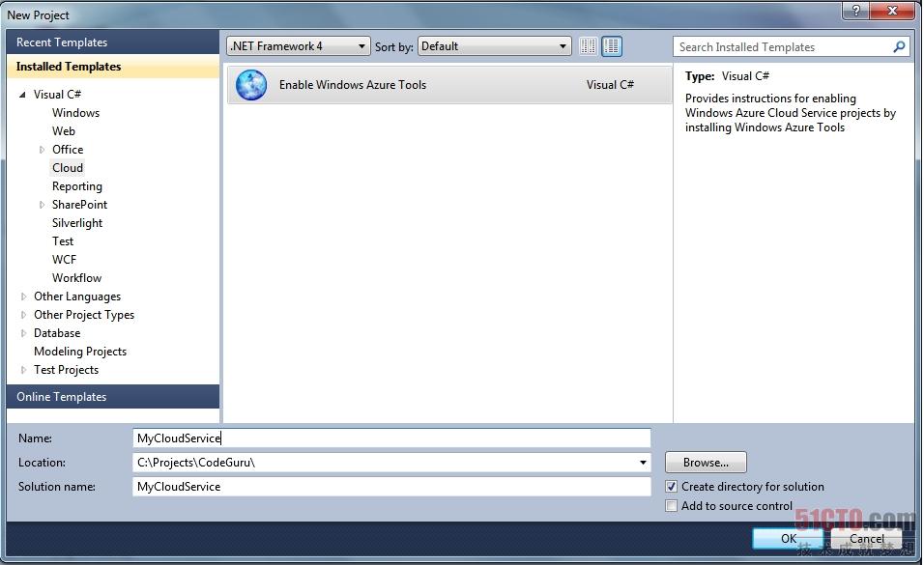924x565 pixels.
Task: Click the Windows Azure globe icon
Action: pos(251,85)
